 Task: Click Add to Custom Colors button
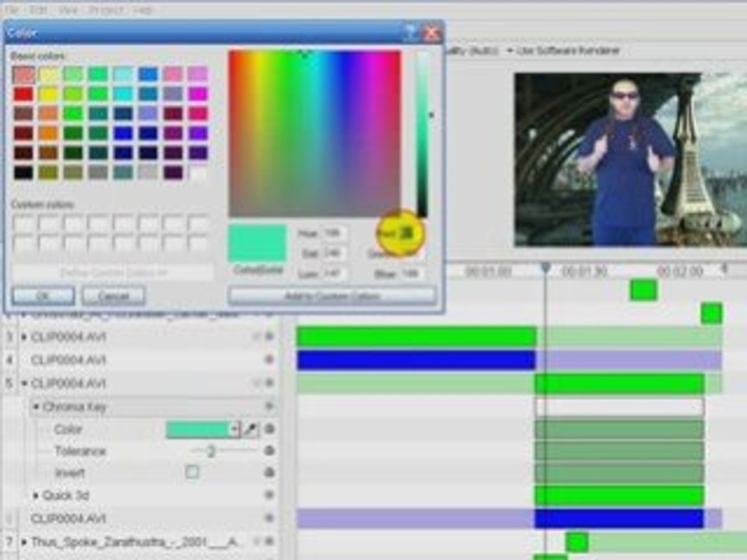(332, 296)
